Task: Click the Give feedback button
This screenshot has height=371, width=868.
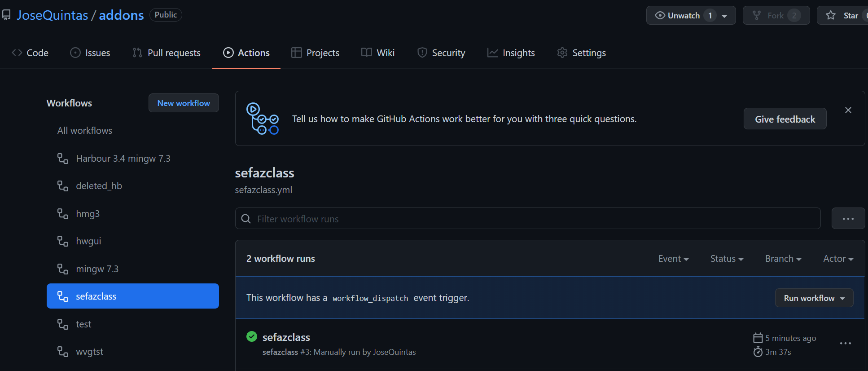Action: point(785,119)
